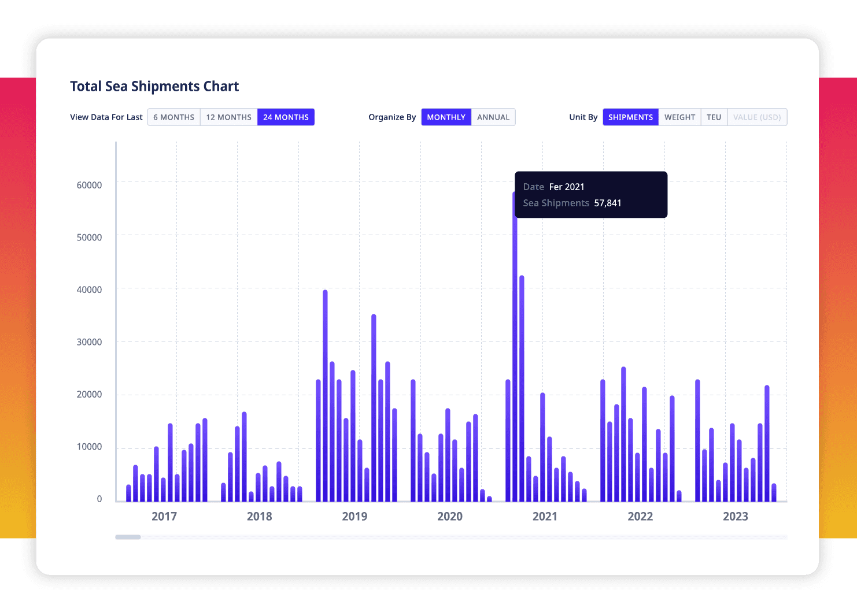Click the View Data For Last label
Image resolution: width=857 pixels, height=616 pixels.
pos(106,117)
